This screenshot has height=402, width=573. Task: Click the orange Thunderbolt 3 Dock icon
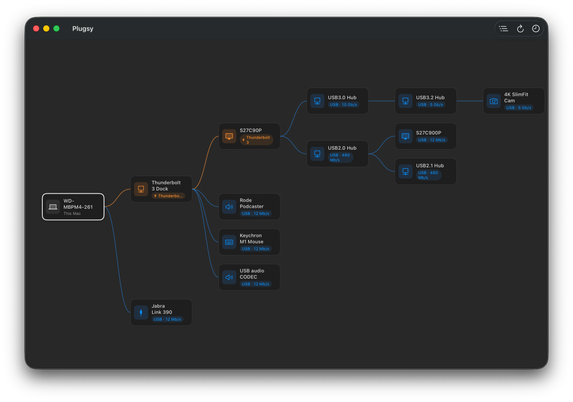(x=141, y=189)
